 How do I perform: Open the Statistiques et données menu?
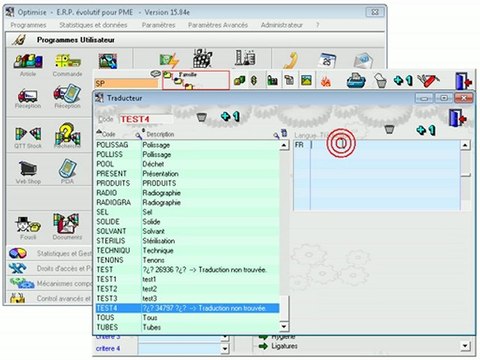coord(93,25)
